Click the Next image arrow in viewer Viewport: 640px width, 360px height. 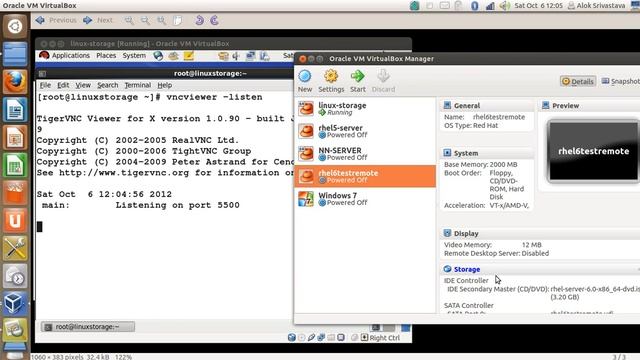(x=98, y=20)
